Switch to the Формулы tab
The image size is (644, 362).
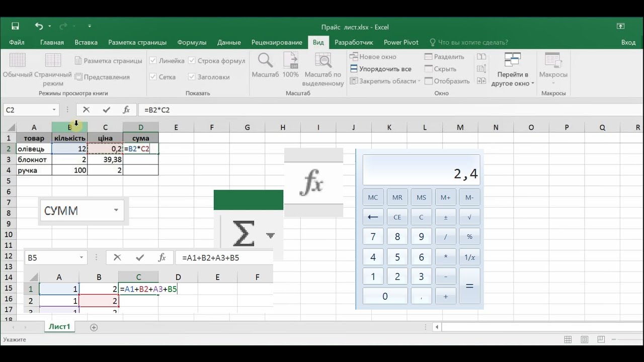[x=192, y=42]
